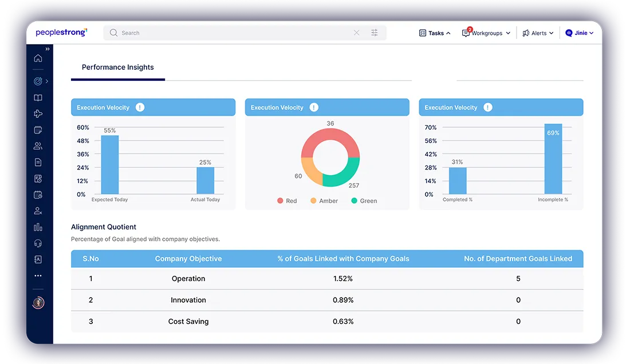Open the Tasks dropdown

[435, 33]
